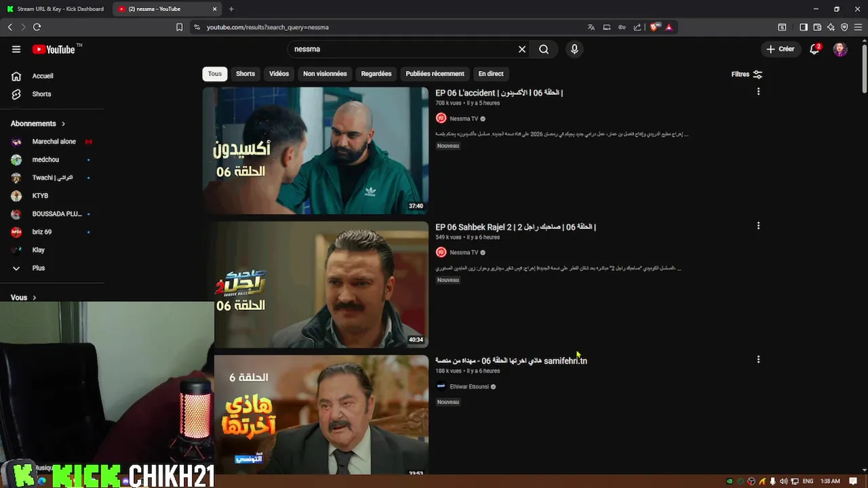The width and height of the screenshot is (868, 488).
Task: Go back in the browser
Action: (9, 27)
